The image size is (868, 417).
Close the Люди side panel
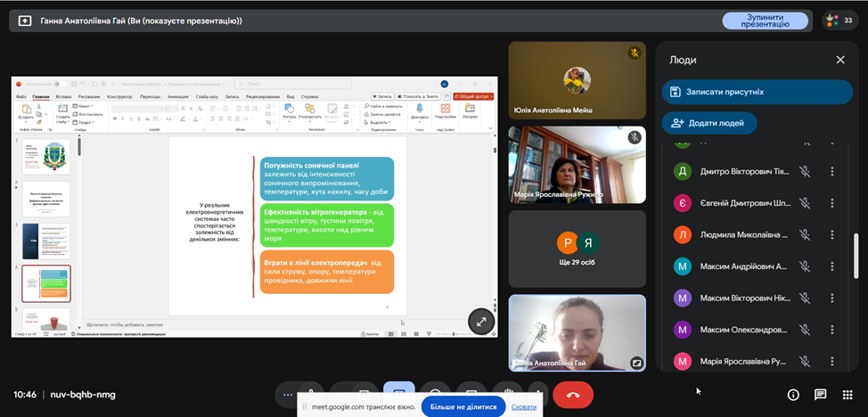coord(840,60)
